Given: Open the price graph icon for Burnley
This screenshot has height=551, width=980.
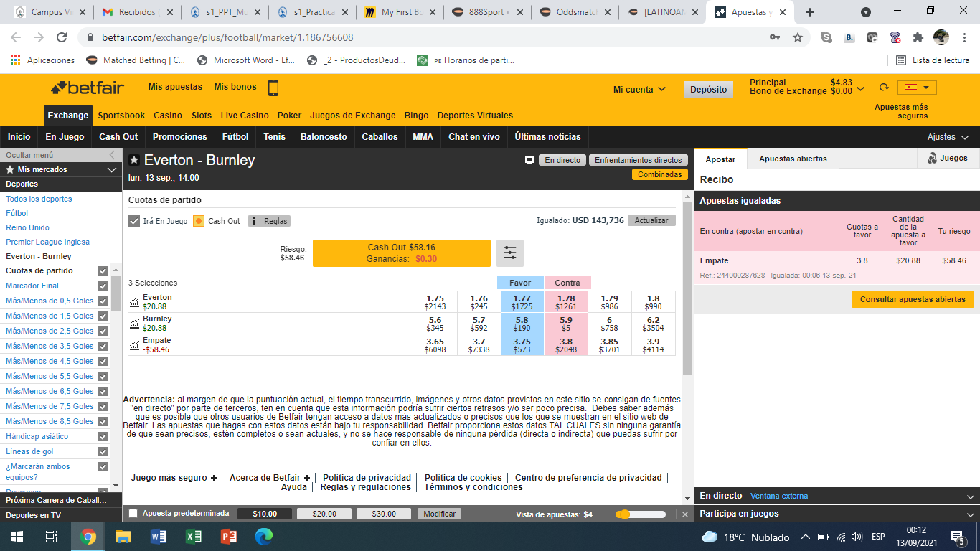Looking at the screenshot, I should point(134,324).
